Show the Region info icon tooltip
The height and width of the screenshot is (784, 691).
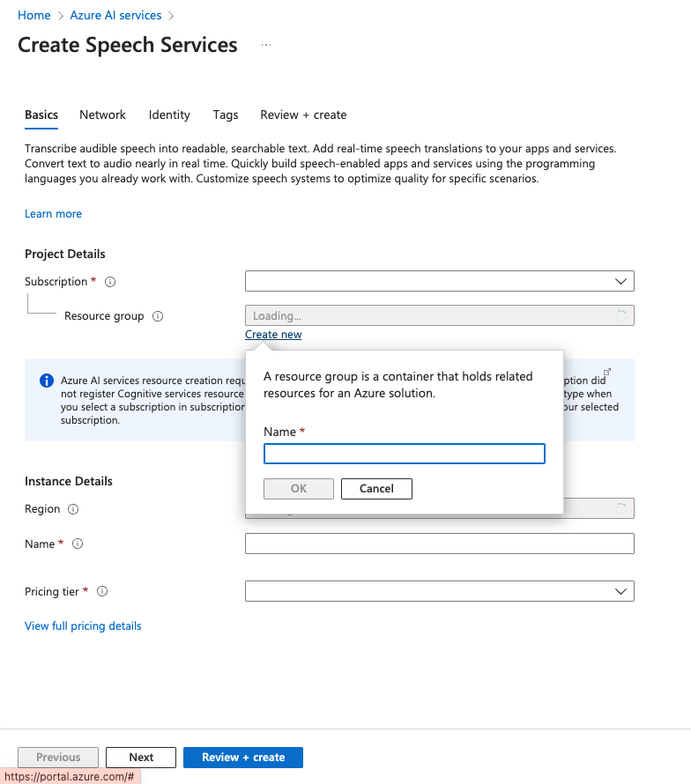73,509
